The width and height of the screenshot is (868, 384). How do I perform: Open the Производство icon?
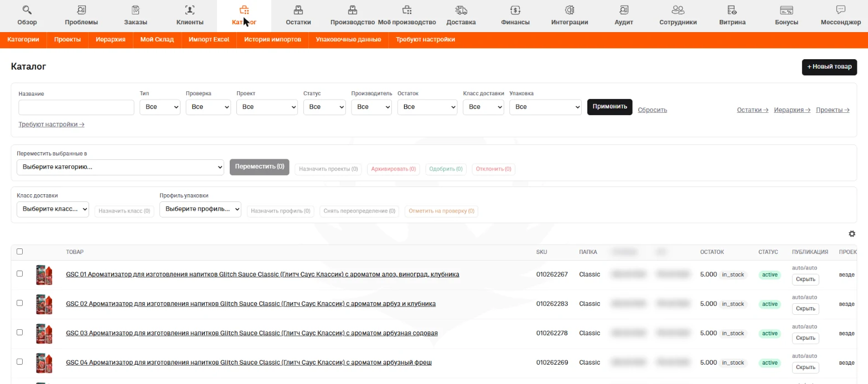coord(353,10)
